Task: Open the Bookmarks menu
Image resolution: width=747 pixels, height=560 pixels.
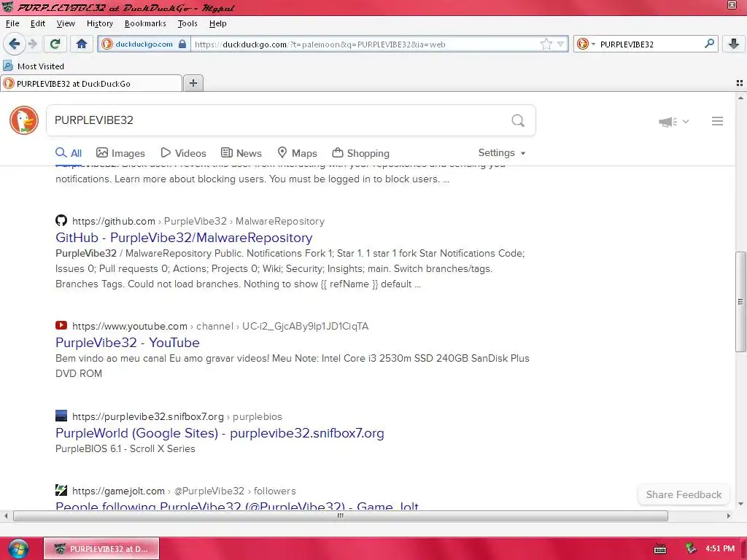Action: 145,23
